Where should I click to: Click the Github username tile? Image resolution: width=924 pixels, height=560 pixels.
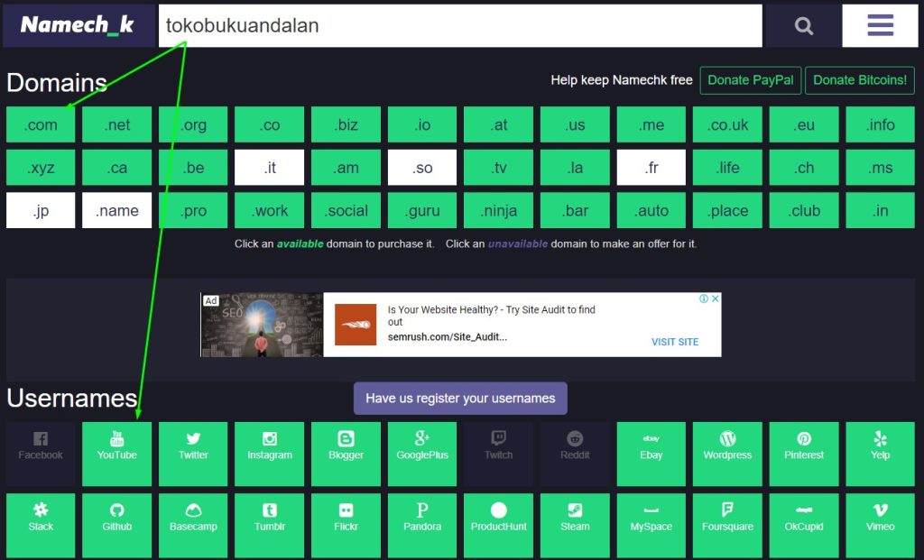click(x=117, y=518)
